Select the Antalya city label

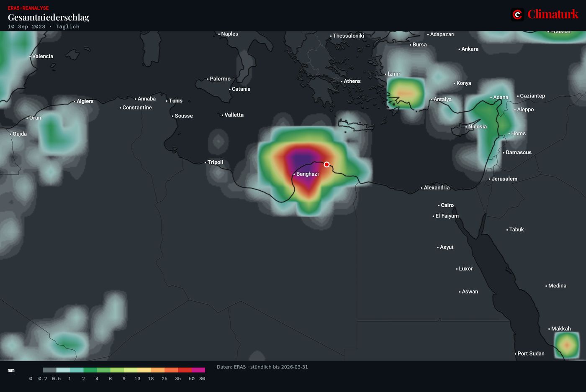click(x=442, y=100)
